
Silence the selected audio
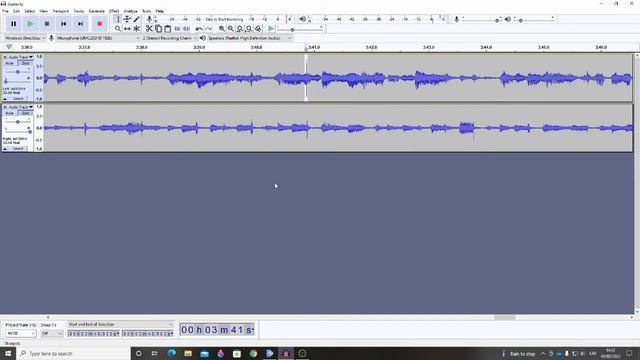pos(187,29)
